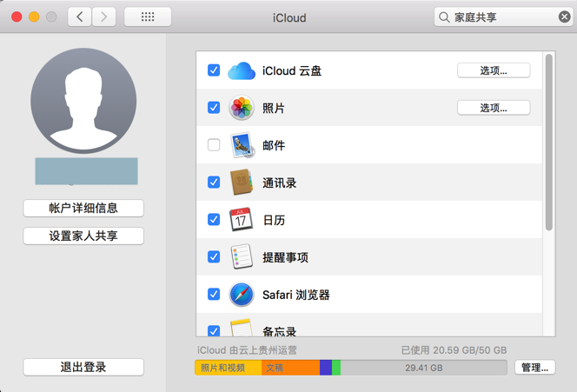The image size is (577, 392).
Task: Open 选项 for iCloud 云盘
Action: coord(494,70)
